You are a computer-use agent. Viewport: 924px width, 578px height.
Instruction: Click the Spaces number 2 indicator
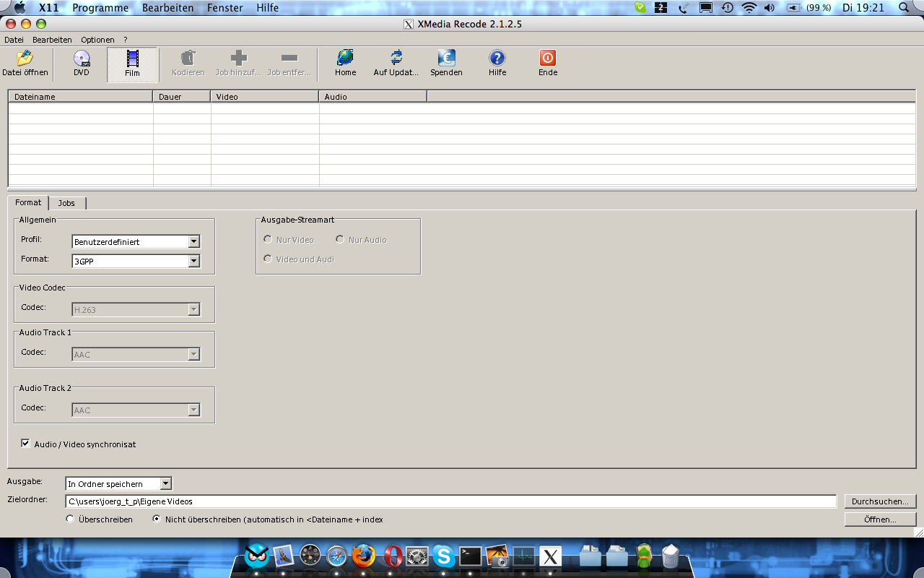point(661,8)
